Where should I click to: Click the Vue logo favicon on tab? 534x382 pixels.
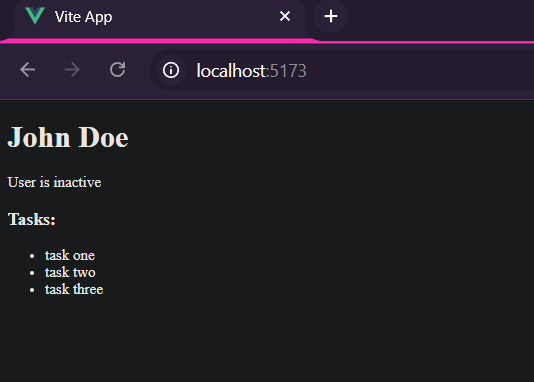click(x=35, y=16)
